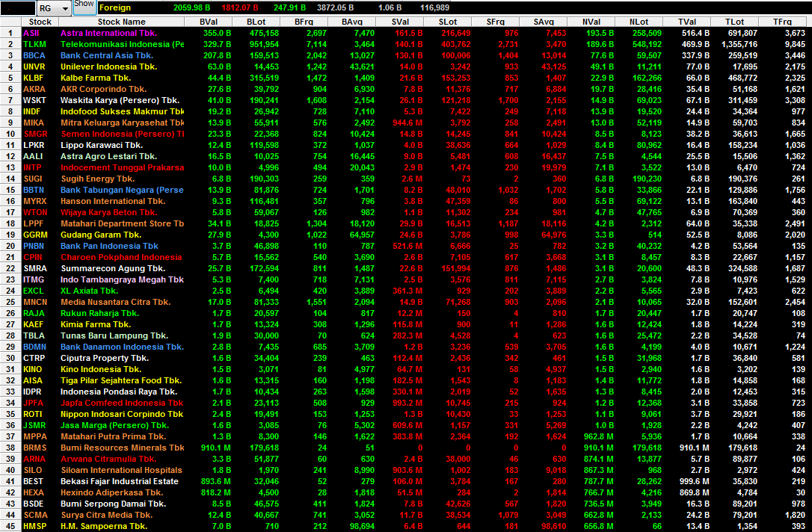The height and width of the screenshot is (532, 812).
Task: Select the JSMR stock code
Action: point(34,425)
